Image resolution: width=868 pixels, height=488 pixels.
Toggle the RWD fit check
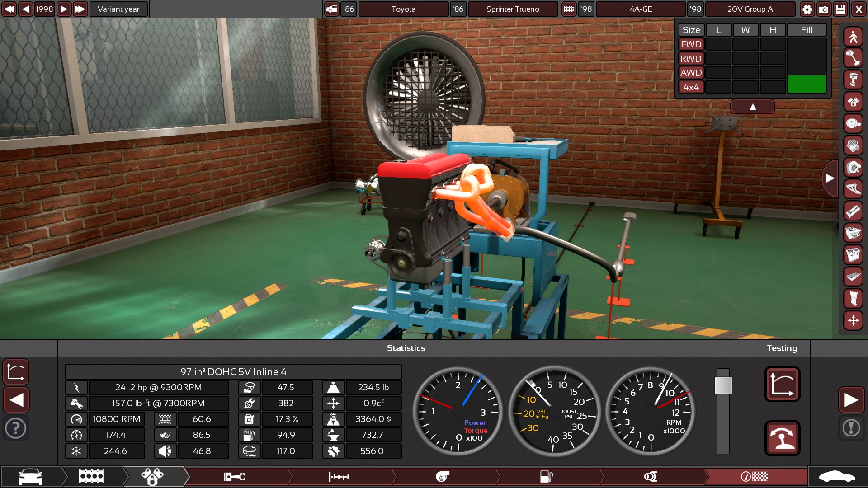(691, 59)
